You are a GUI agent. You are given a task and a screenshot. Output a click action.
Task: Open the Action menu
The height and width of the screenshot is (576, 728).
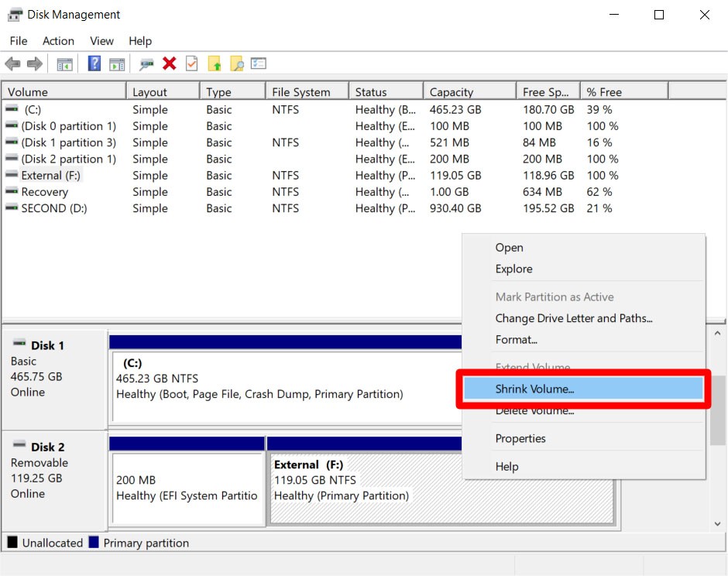[x=58, y=40]
